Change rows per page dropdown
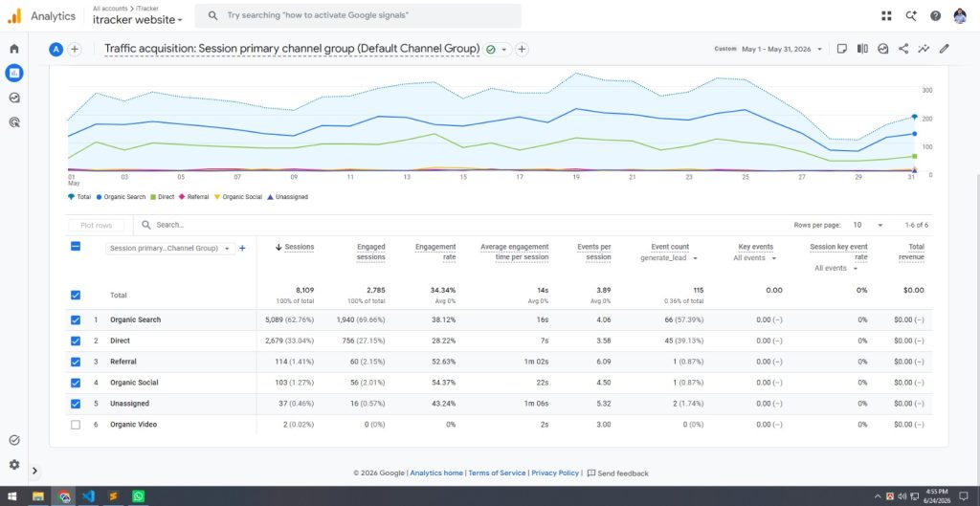The image size is (980, 506). pos(869,225)
